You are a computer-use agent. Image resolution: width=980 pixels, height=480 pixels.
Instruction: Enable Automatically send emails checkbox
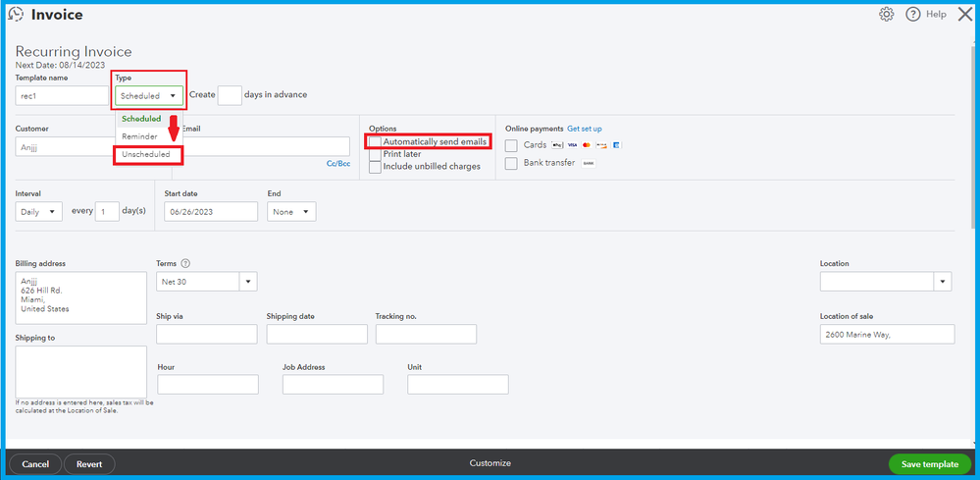tap(375, 142)
